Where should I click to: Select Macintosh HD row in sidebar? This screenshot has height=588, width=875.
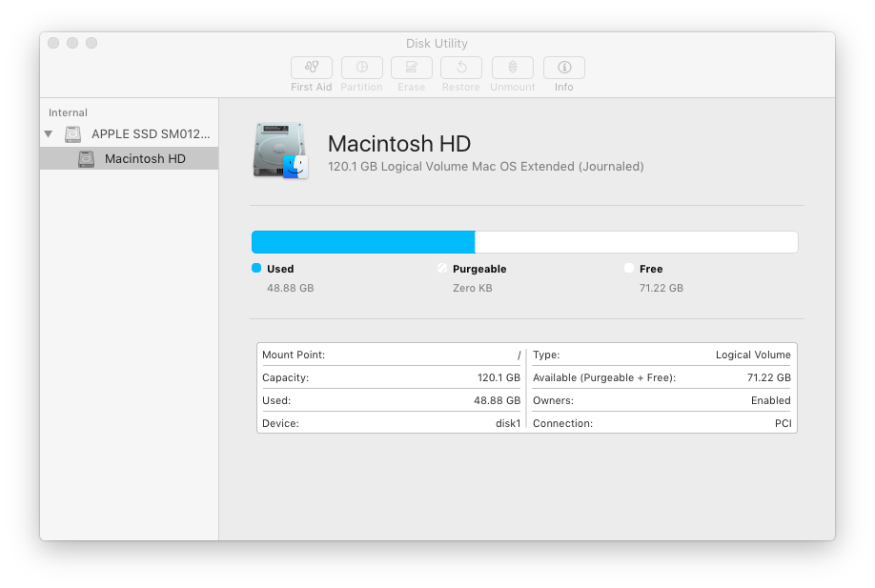pyautogui.click(x=129, y=158)
